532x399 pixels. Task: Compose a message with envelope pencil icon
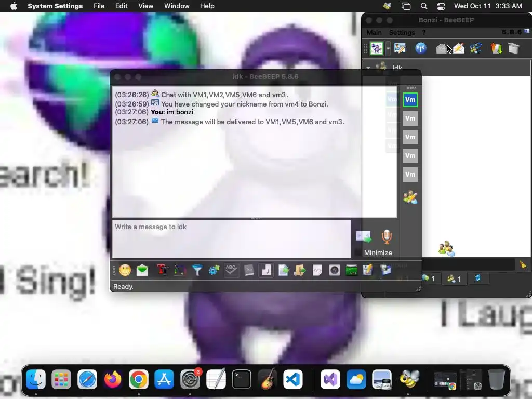point(459,48)
